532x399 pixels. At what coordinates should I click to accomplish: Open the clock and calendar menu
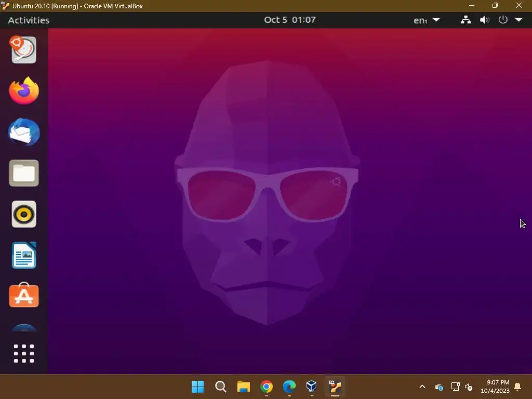[290, 20]
